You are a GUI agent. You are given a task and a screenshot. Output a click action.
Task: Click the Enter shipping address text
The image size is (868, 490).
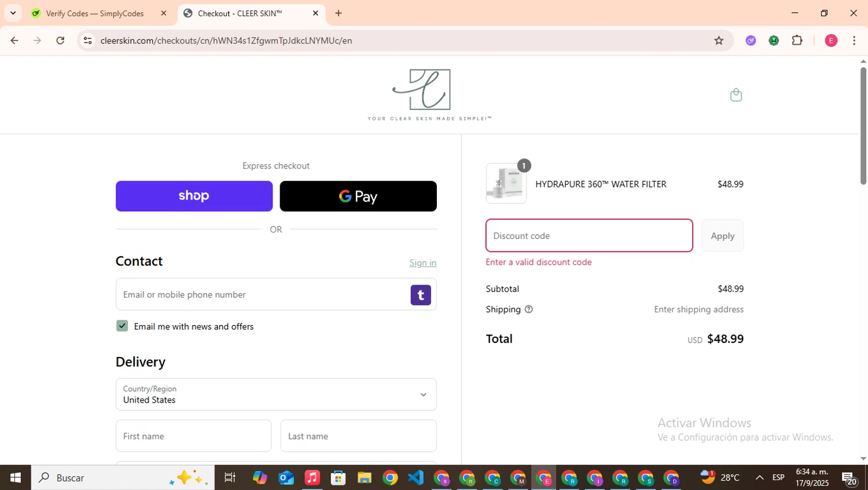tap(698, 310)
